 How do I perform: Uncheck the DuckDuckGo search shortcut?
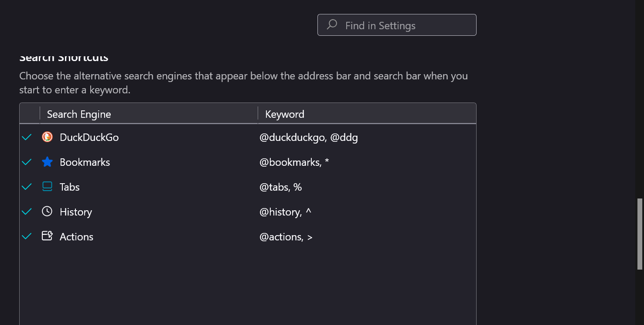[27, 137]
